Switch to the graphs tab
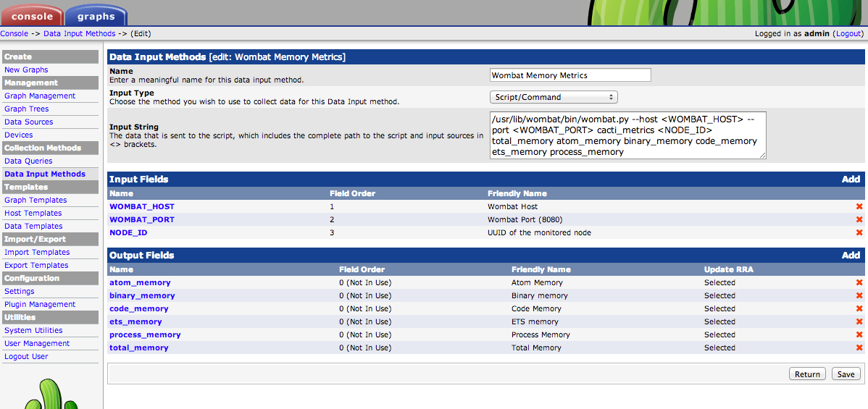Image resolution: width=868 pixels, height=409 pixels. [x=96, y=15]
